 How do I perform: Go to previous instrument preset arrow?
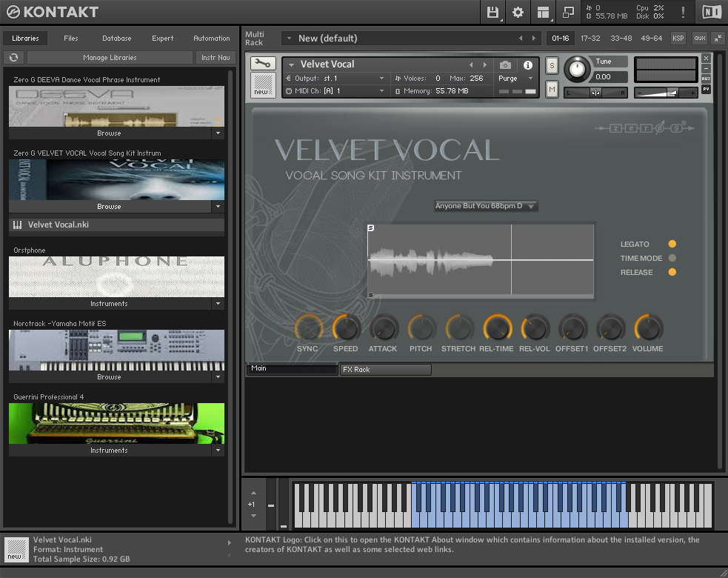pos(471,64)
